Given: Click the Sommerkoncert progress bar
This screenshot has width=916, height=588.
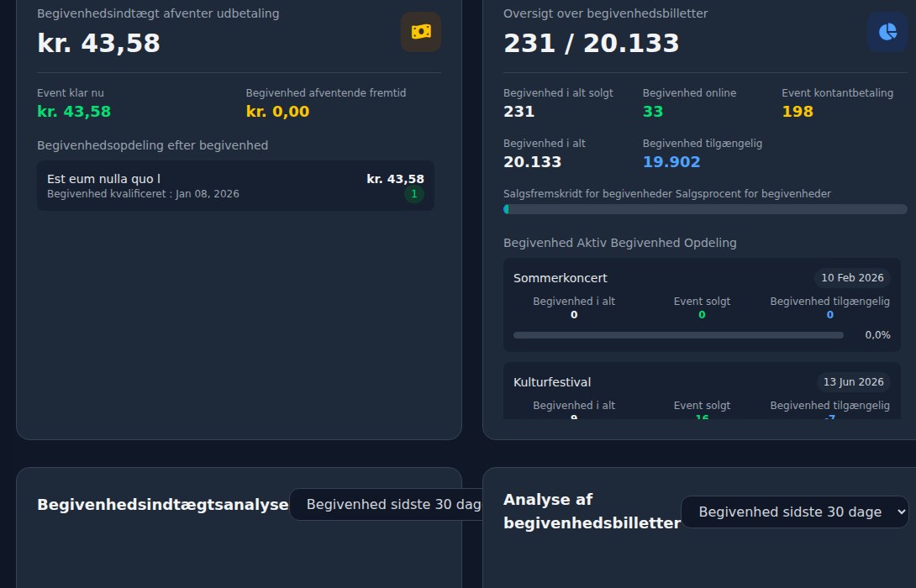Looking at the screenshot, I should coord(678,335).
